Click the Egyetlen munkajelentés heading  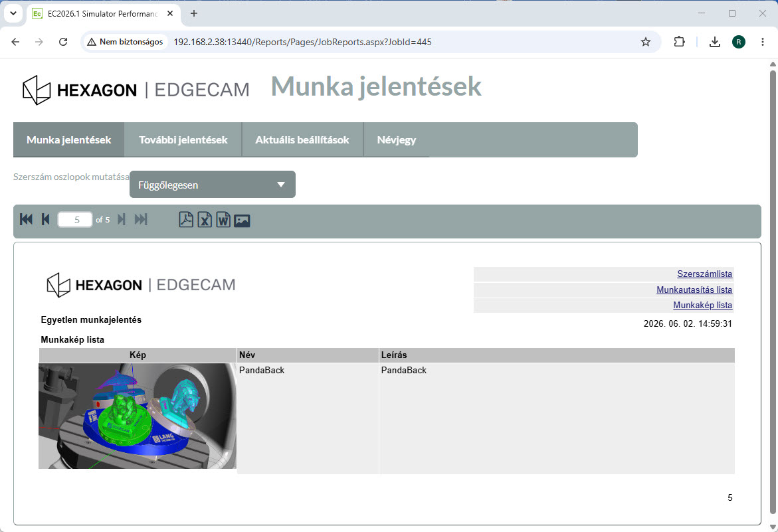click(91, 319)
